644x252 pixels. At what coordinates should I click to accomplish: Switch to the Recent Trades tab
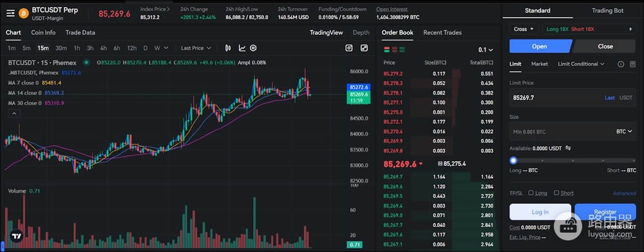pyautogui.click(x=442, y=32)
